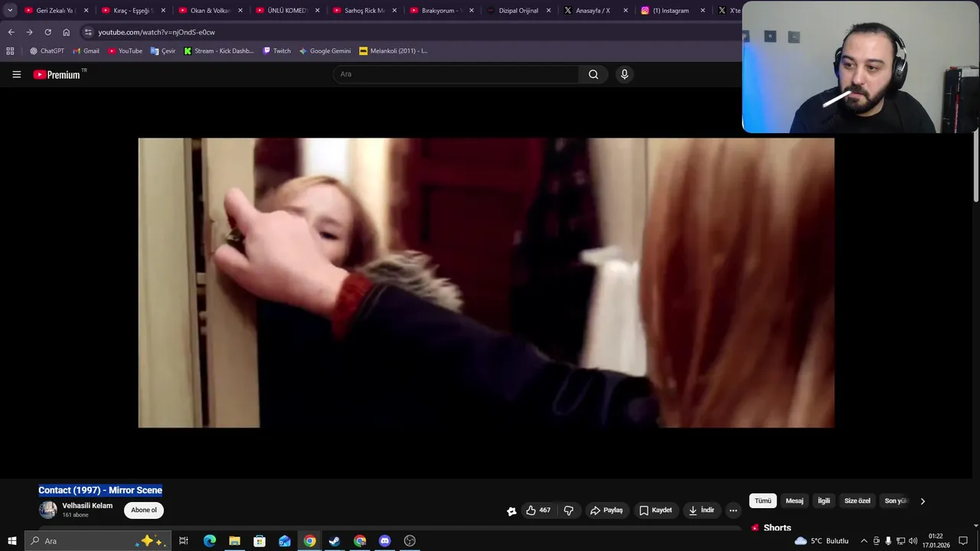Open the browser home page
The image size is (980, 551).
(x=66, y=32)
